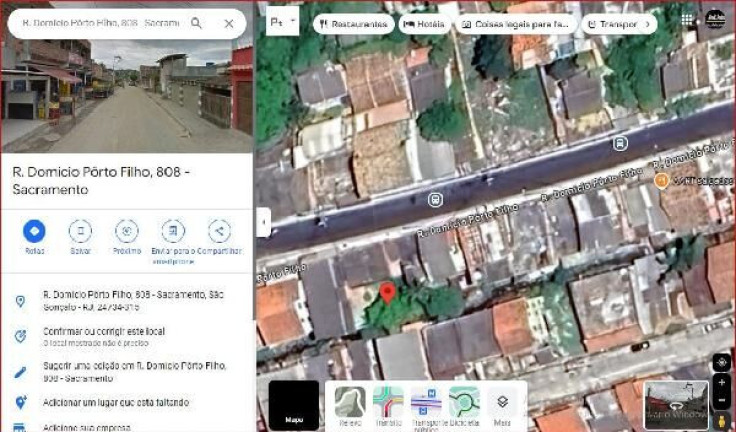Select the full address text with São Gonçalo
The image size is (736, 432).
[x=134, y=301]
